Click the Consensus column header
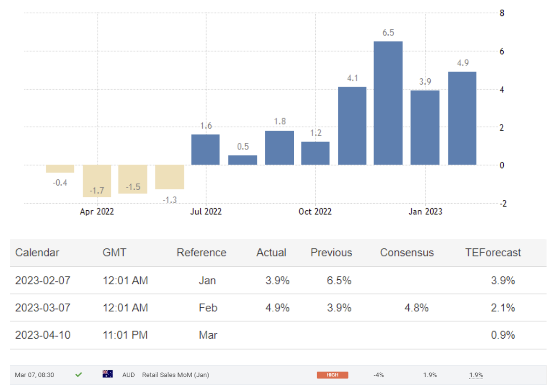Screen dimensions: 551x392 pos(407,253)
